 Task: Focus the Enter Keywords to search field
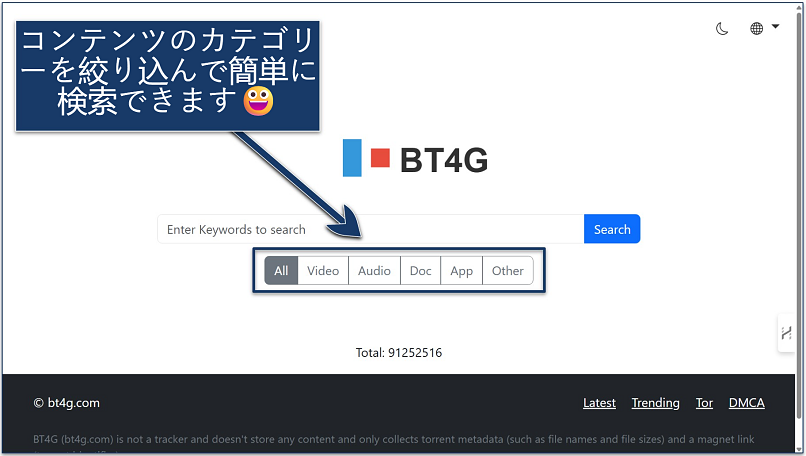[370, 229]
